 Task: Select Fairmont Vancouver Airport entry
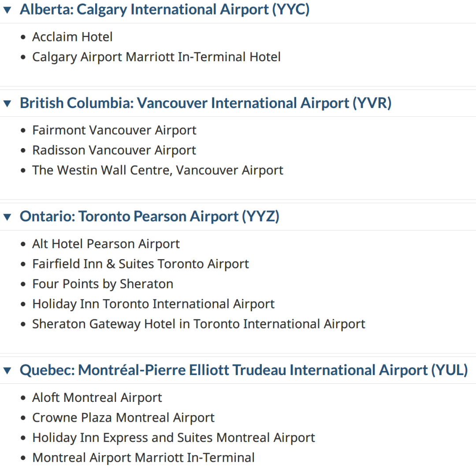pos(114,130)
